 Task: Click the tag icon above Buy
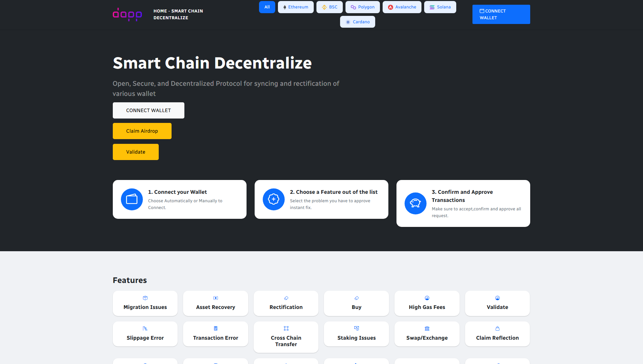click(x=356, y=298)
